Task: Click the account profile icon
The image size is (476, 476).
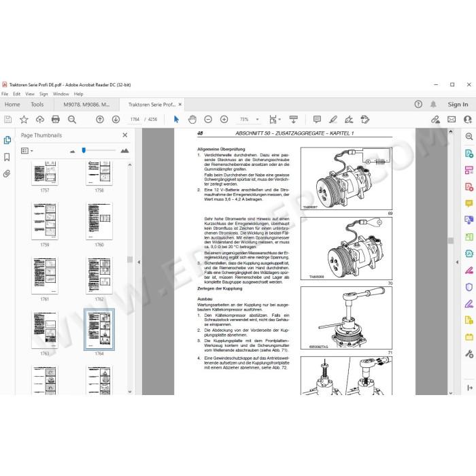Action: coord(468,120)
